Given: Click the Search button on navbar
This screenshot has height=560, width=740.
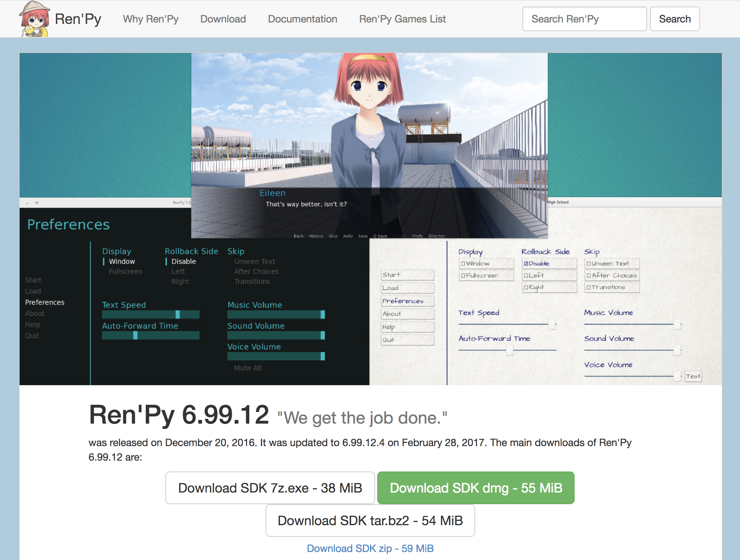Looking at the screenshot, I should (x=675, y=19).
